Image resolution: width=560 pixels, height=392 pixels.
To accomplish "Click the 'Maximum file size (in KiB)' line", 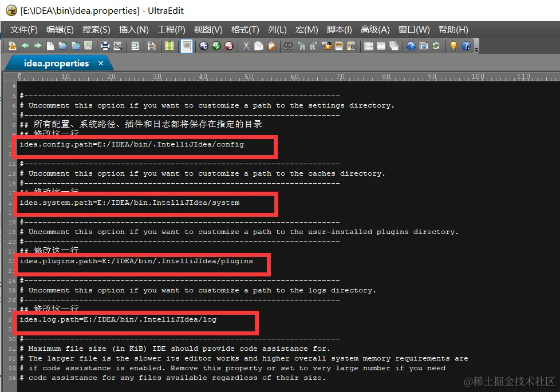I will (x=175, y=349).
